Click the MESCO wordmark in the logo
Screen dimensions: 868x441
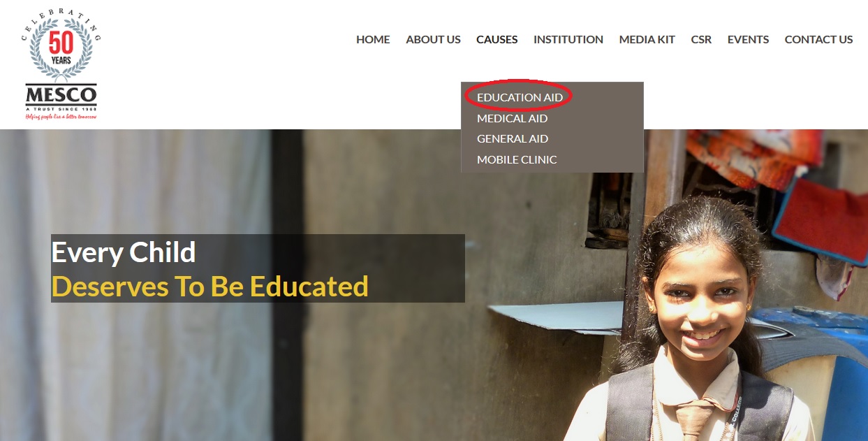61,94
